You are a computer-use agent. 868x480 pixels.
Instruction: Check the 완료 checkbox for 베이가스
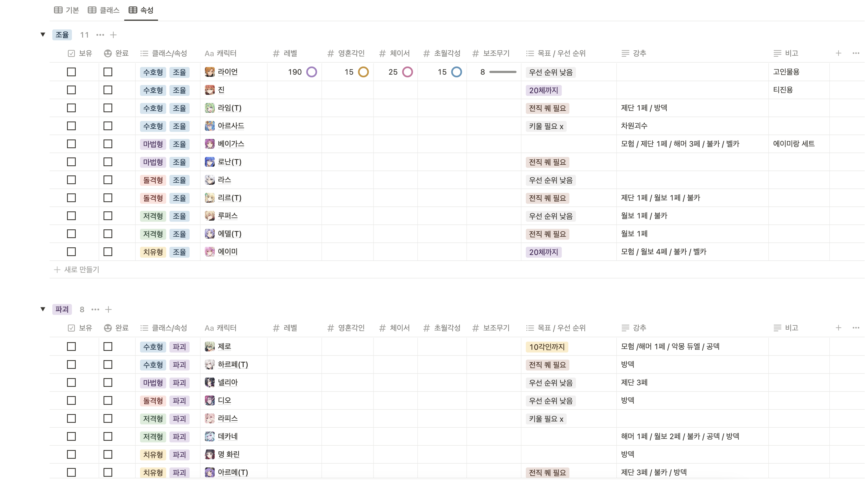108,144
